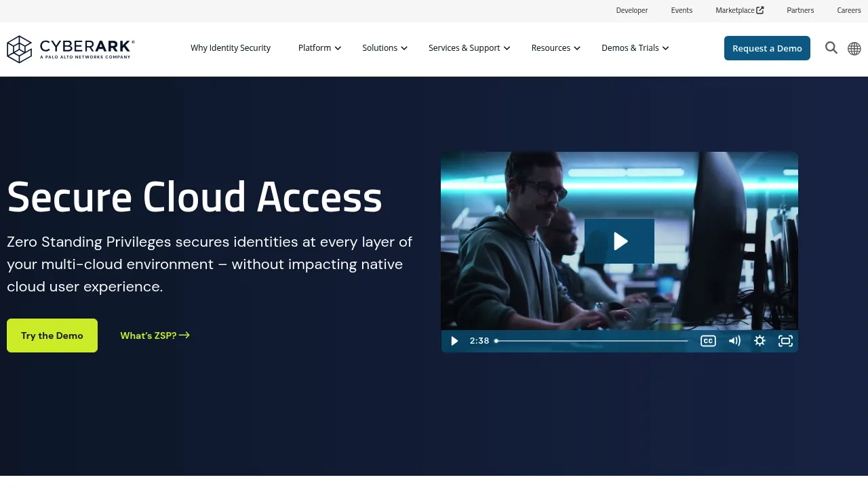Open Why Identity Security page
Screen dimensions: 868x488
231,48
